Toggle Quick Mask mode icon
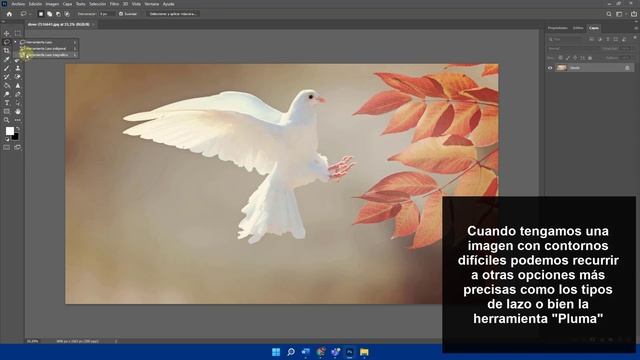Image resolution: width=640 pixels, height=360 pixels. click(x=7, y=147)
